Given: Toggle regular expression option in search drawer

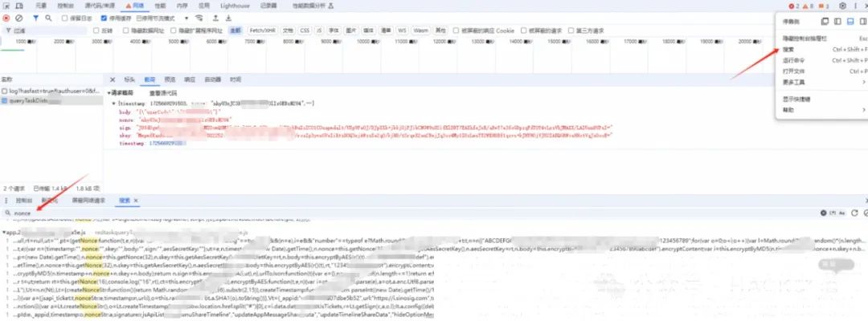Looking at the screenshot, I should (x=833, y=213).
